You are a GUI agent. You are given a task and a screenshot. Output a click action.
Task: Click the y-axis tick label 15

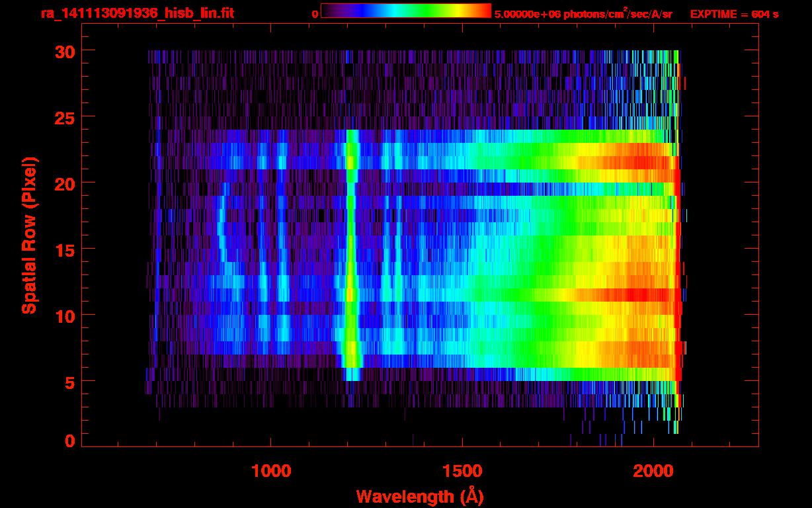pyautogui.click(x=64, y=249)
